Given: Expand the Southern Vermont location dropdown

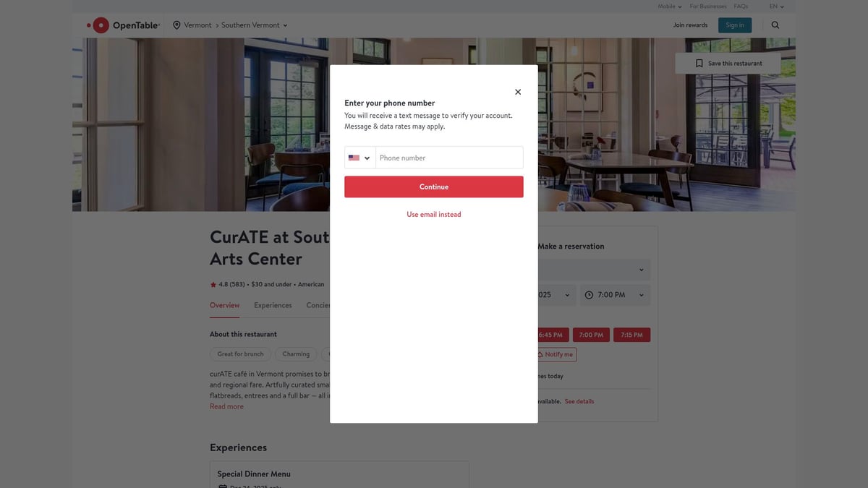Looking at the screenshot, I should (x=285, y=25).
